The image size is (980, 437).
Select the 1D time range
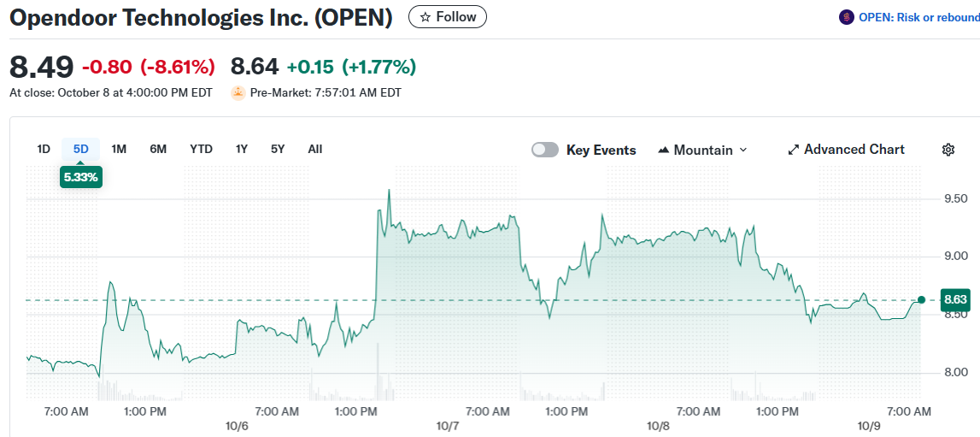[x=44, y=149]
